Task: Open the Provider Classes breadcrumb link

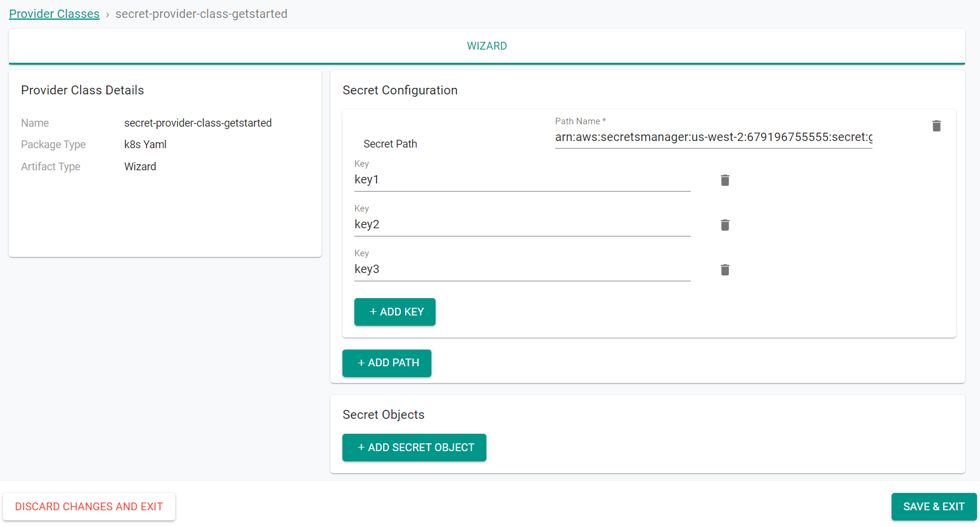Action: pyautogui.click(x=54, y=14)
